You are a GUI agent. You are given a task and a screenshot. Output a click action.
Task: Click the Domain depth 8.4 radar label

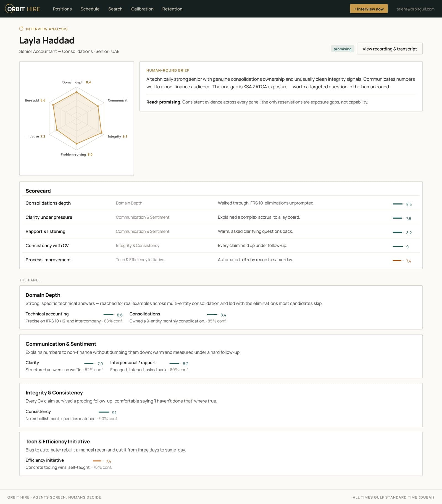pyautogui.click(x=77, y=82)
